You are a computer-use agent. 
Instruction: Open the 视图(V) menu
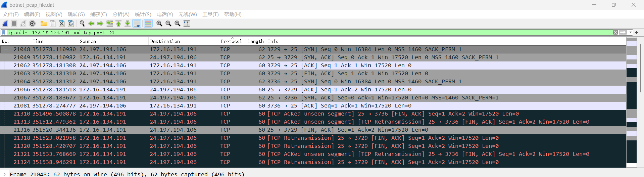point(54,14)
